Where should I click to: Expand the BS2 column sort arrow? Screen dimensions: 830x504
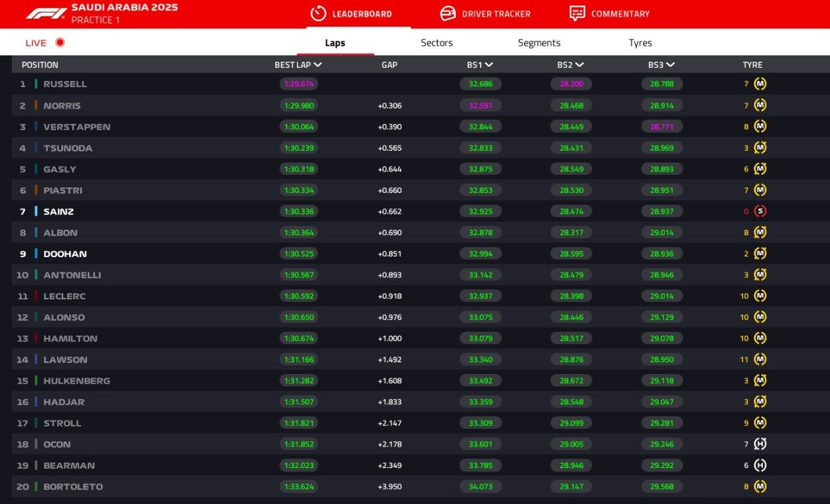(x=580, y=65)
